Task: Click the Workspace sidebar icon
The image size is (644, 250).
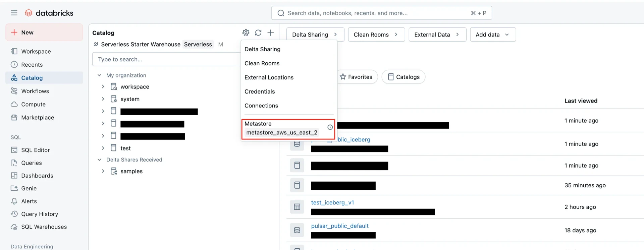Action: click(x=14, y=51)
